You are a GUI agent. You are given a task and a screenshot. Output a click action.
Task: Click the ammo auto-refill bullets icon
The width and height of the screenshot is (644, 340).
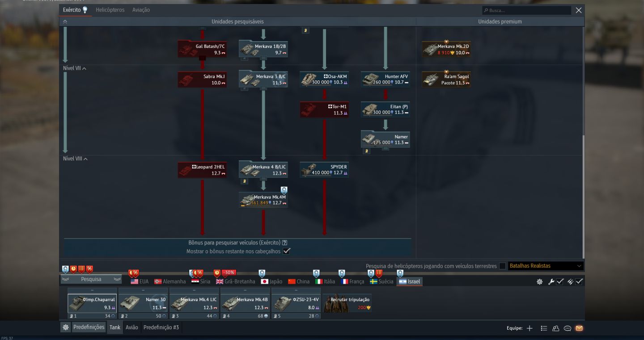(570, 282)
